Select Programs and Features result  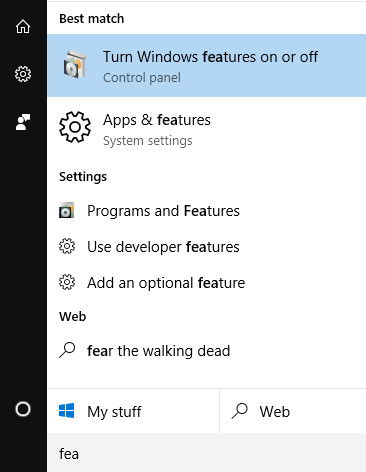[207, 211]
